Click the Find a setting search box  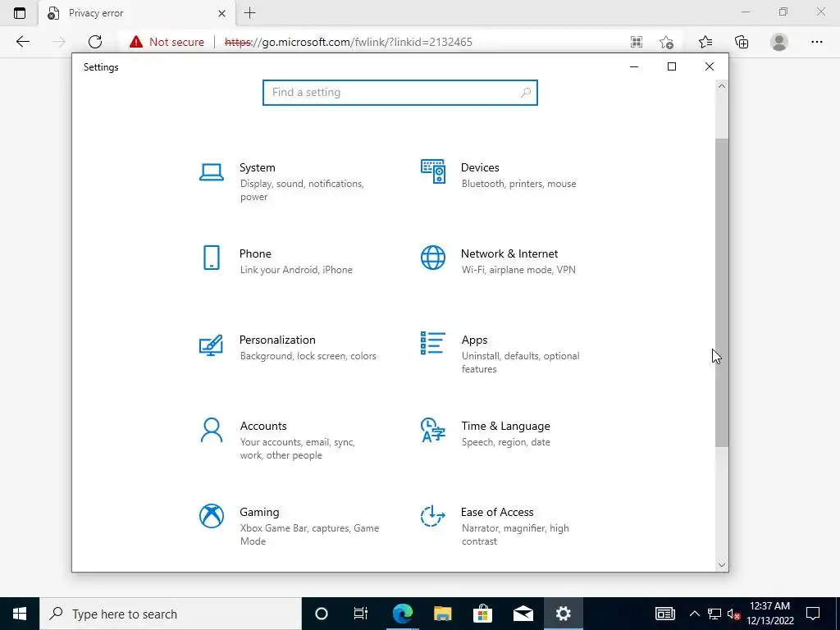pyautogui.click(x=400, y=93)
